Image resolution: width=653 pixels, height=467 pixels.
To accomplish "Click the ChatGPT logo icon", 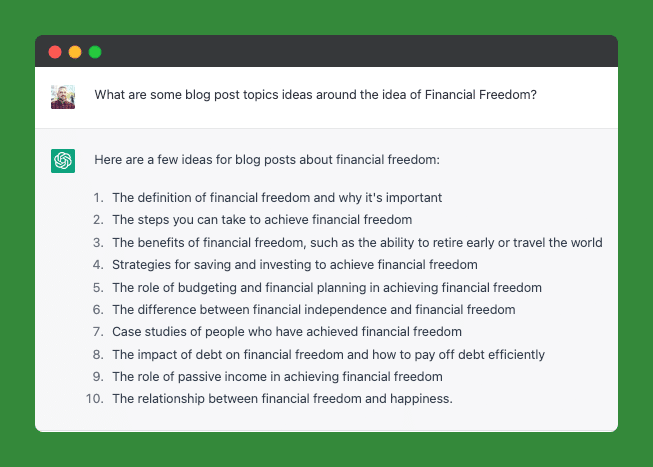I will [x=63, y=160].
